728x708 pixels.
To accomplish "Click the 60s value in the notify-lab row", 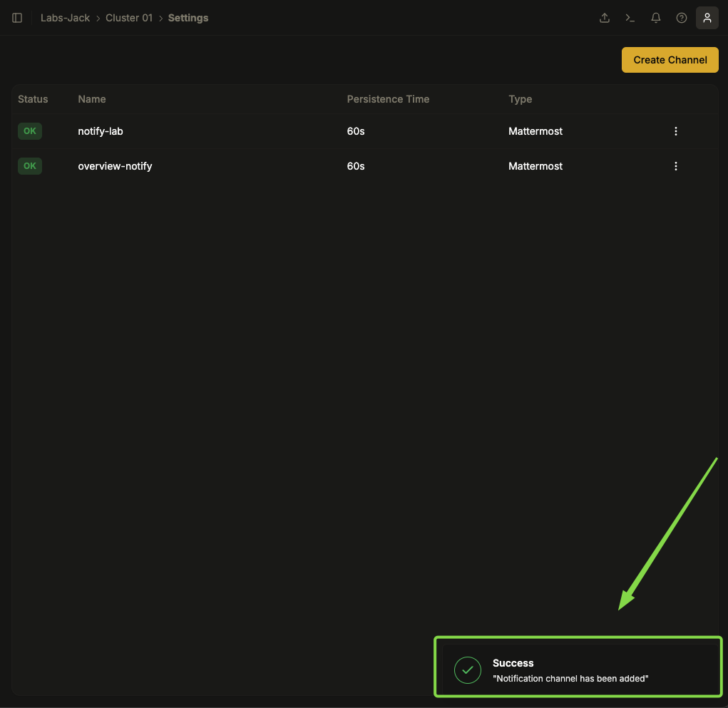I will click(x=356, y=131).
